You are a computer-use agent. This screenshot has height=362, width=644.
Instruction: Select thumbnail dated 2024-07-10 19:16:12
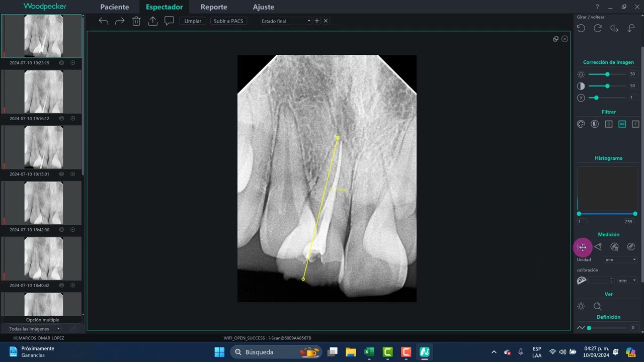pos(42,92)
